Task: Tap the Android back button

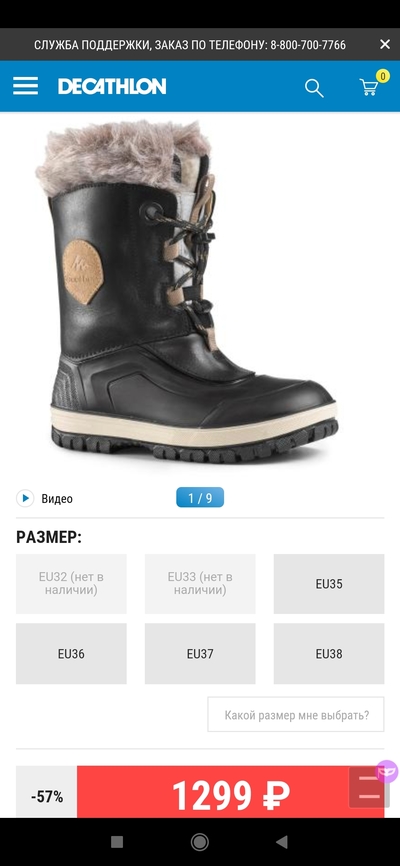Action: [282, 842]
